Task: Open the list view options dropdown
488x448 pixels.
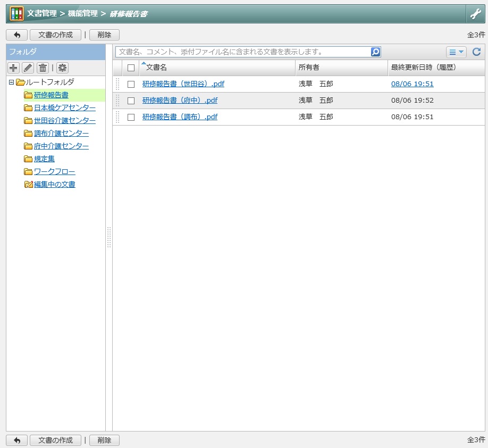Action: 456,52
